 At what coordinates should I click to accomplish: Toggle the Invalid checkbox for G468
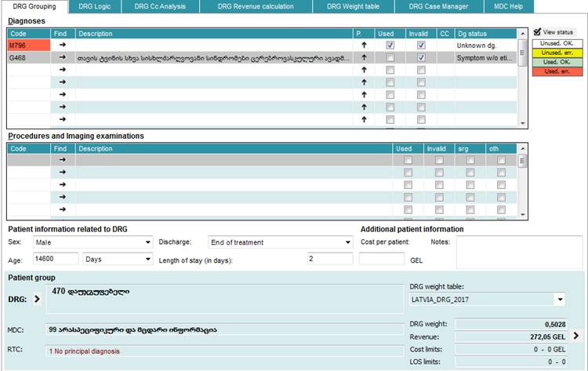[x=421, y=57]
